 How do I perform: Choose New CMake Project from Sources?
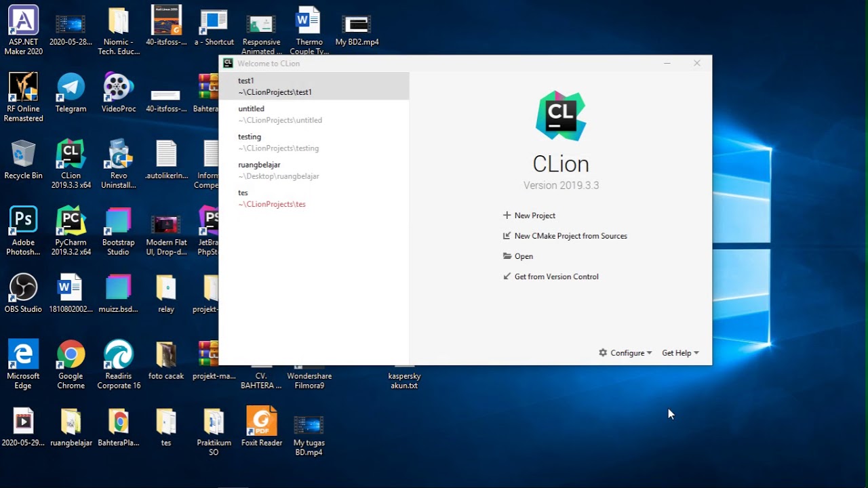(x=565, y=236)
